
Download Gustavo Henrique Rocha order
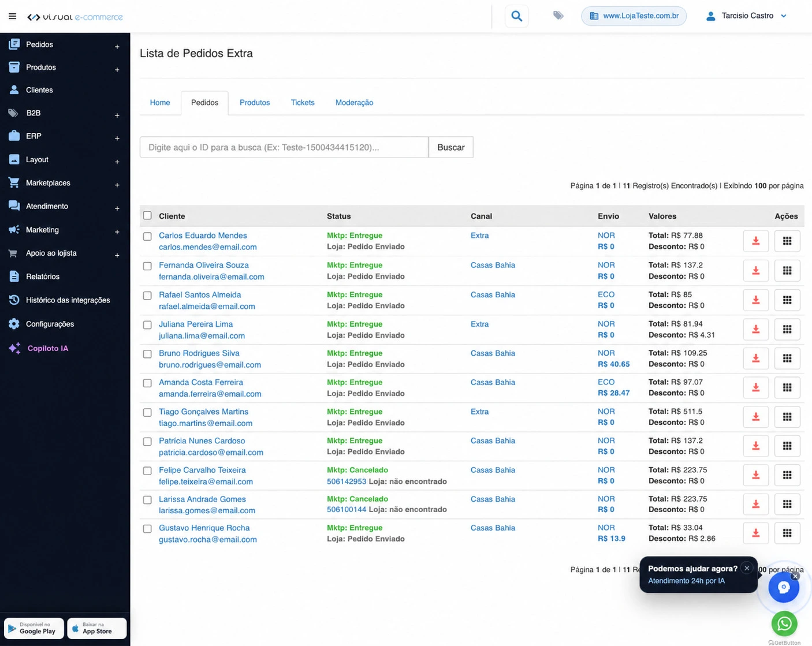(755, 533)
